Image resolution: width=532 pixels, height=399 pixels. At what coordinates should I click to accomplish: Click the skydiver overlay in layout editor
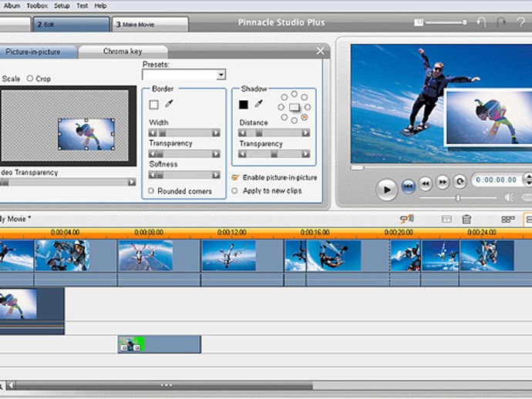[86, 134]
